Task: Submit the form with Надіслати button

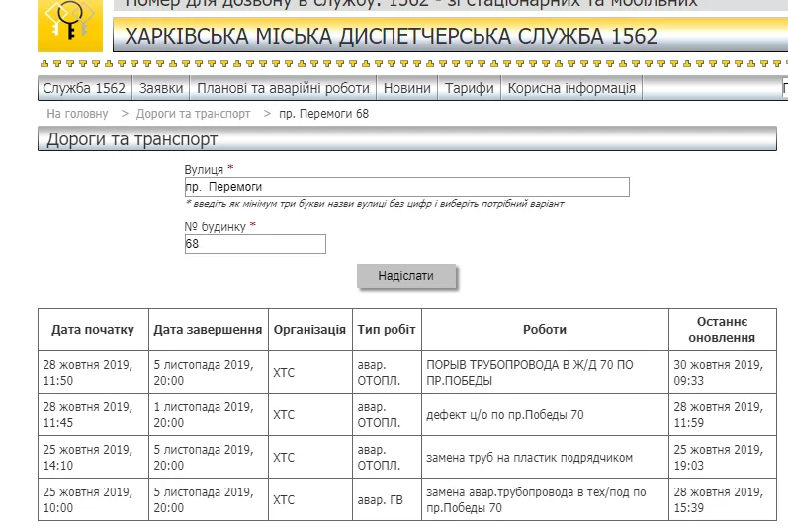Action: click(x=406, y=276)
